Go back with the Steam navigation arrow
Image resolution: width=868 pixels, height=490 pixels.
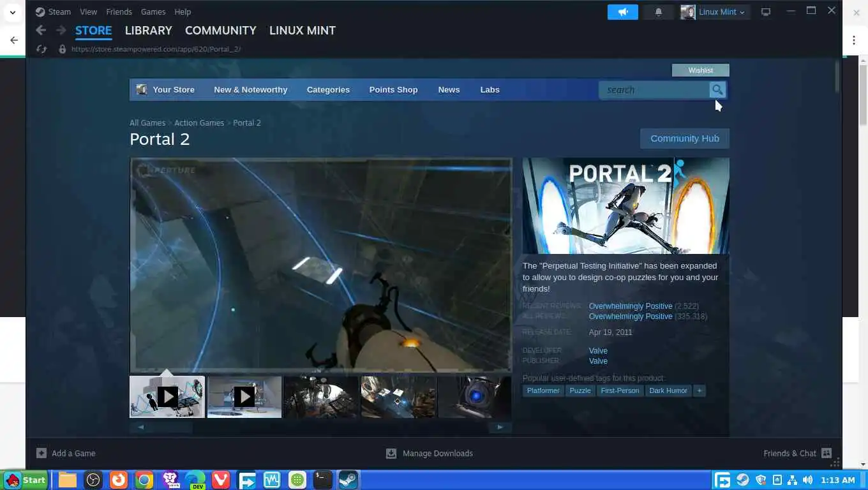[41, 30]
